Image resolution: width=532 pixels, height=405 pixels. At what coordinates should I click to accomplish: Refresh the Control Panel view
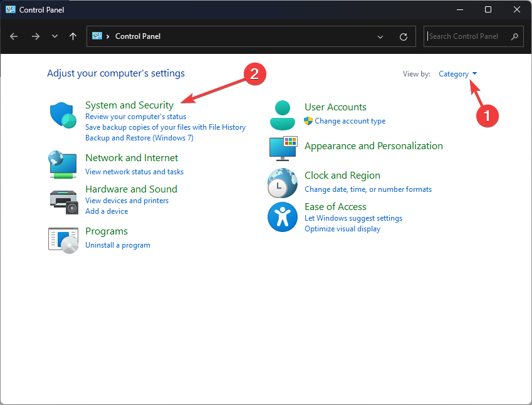pyautogui.click(x=404, y=36)
